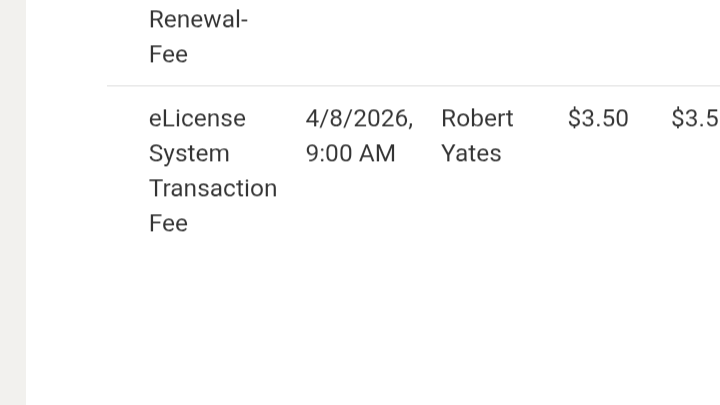The height and width of the screenshot is (405, 720).
Task: Click the blank top-row space right of "Renewal-"
Action: coord(450,30)
